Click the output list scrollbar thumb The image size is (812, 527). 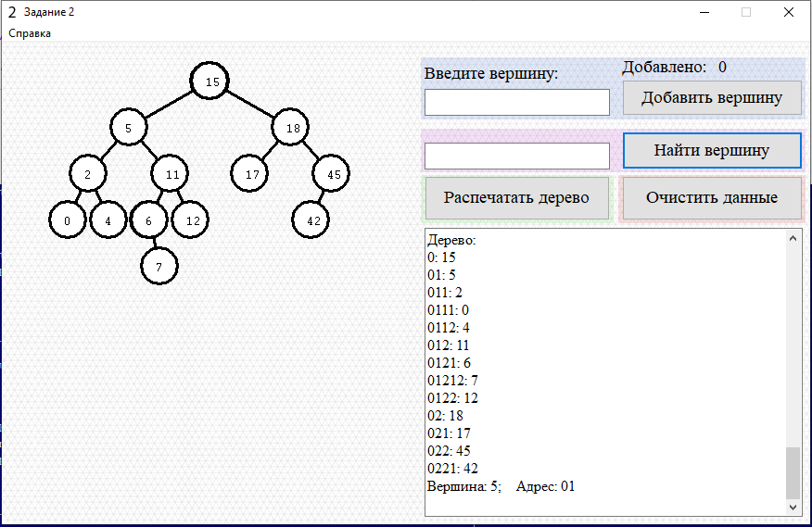click(x=793, y=472)
